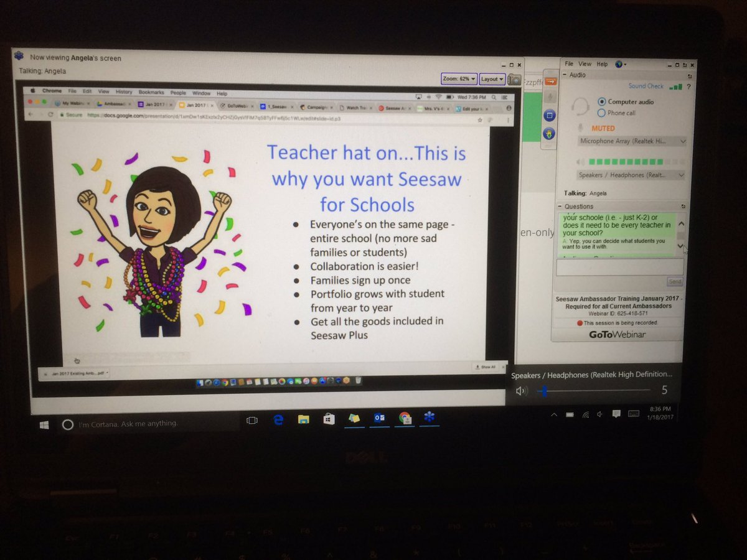Open Windows Store from taskbar
This screenshot has width=747, height=560.
(329, 419)
